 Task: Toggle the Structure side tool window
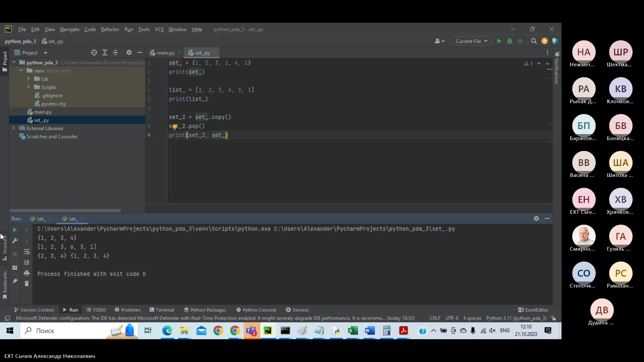(x=5, y=248)
